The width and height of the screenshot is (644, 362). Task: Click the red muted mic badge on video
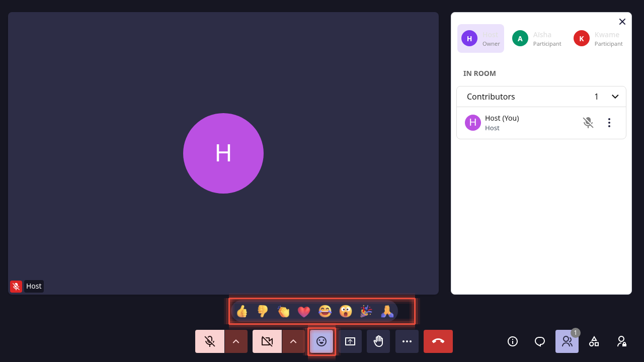coord(16,286)
